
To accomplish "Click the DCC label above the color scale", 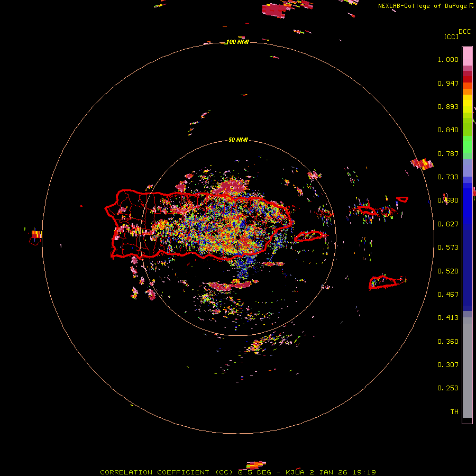I will (465, 32).
